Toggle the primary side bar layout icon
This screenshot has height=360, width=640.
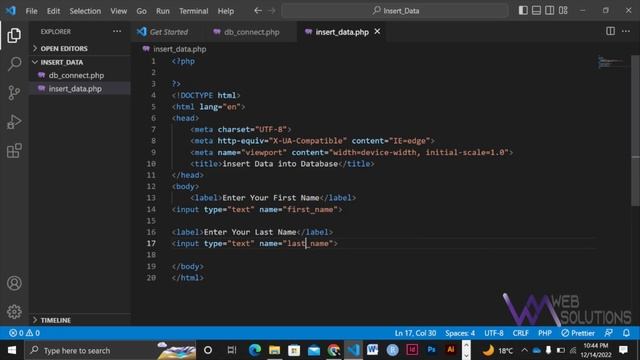click(x=523, y=10)
